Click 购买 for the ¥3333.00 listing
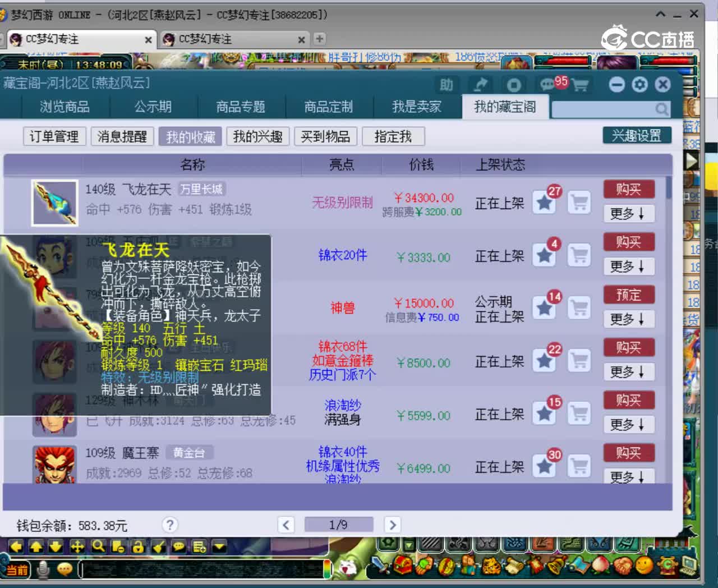Image resolution: width=718 pixels, height=588 pixels. click(x=629, y=242)
